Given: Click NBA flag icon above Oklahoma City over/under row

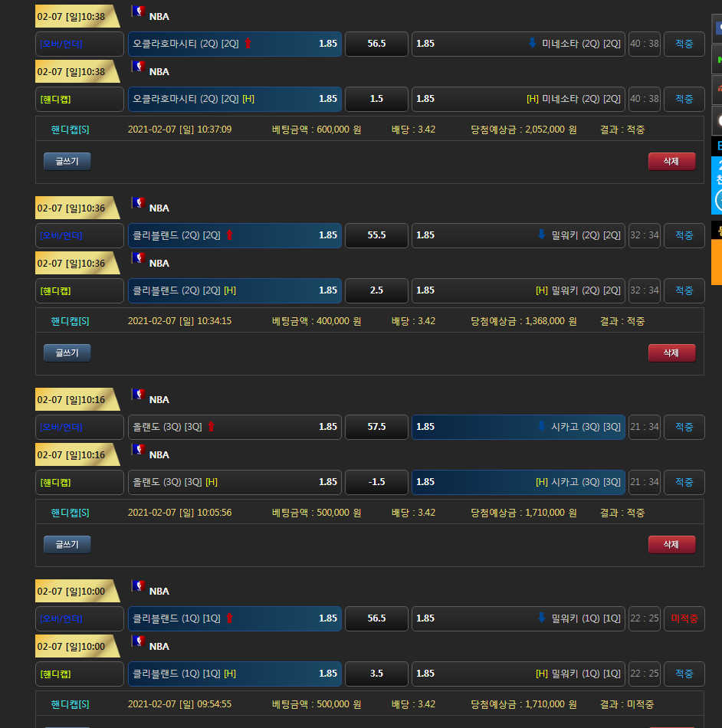Looking at the screenshot, I should pyautogui.click(x=138, y=11).
